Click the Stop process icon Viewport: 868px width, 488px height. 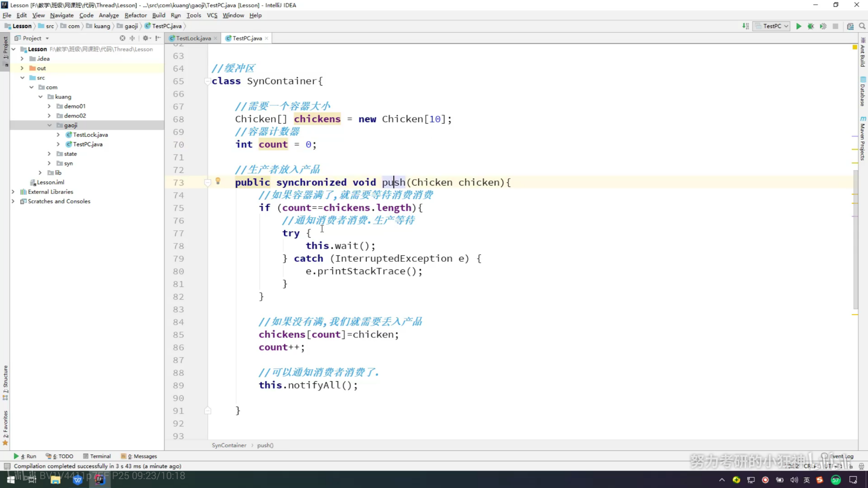tap(835, 26)
